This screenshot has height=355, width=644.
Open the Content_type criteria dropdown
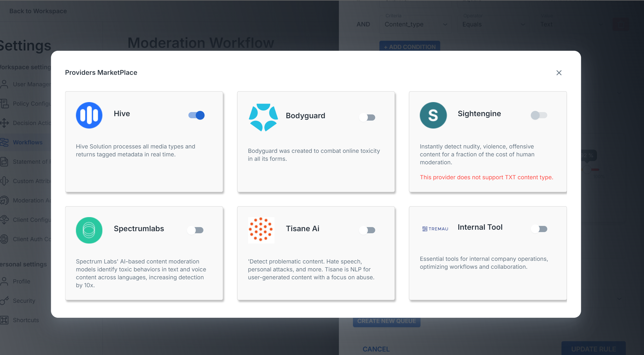pyautogui.click(x=416, y=24)
